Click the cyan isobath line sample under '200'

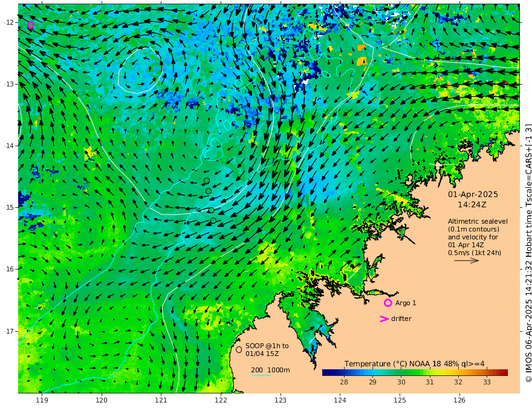(261, 375)
